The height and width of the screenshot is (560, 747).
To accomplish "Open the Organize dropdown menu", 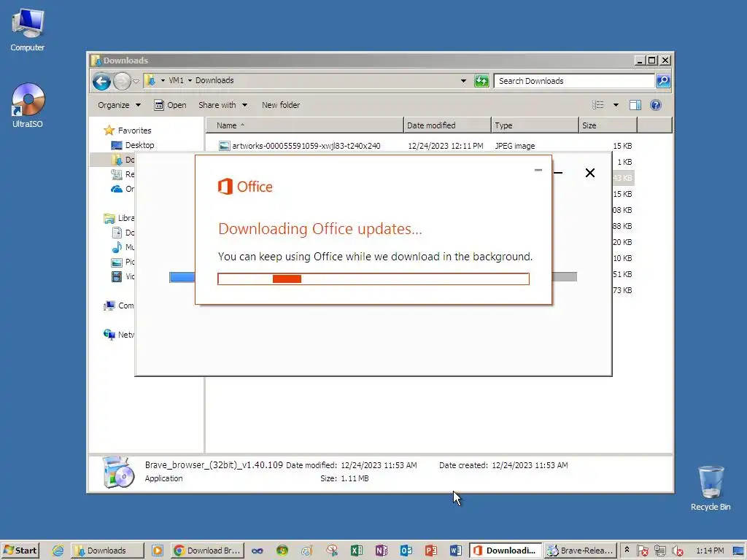I will pyautogui.click(x=119, y=105).
